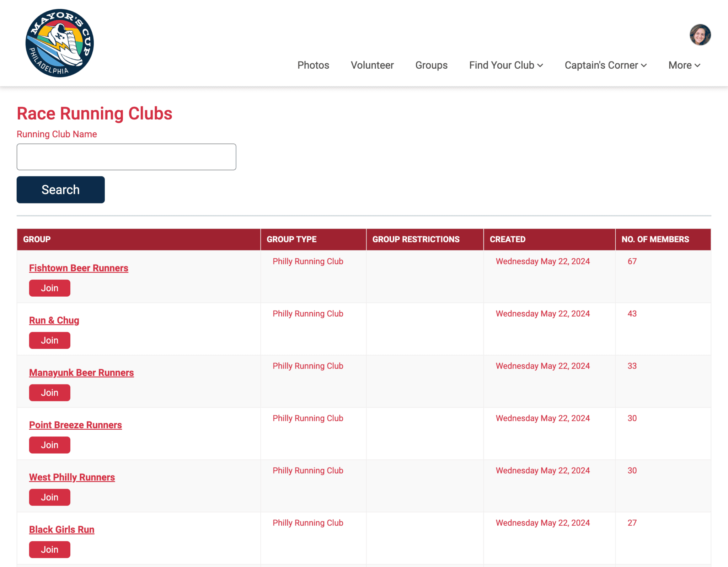Open the More menu dropdown
728x567 pixels.
point(684,65)
